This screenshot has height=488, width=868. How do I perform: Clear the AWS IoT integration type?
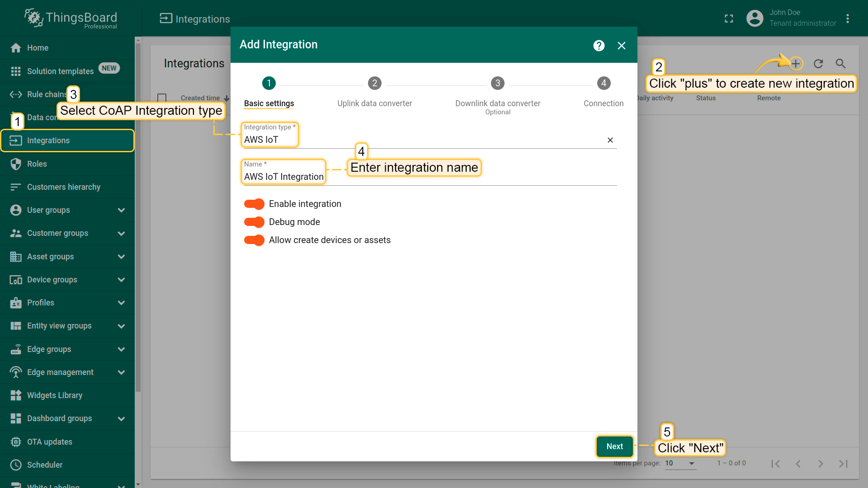click(610, 140)
